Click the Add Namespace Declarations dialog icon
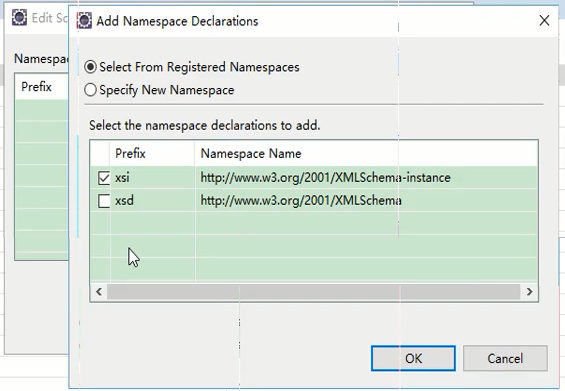565x391 pixels. pyautogui.click(x=84, y=21)
